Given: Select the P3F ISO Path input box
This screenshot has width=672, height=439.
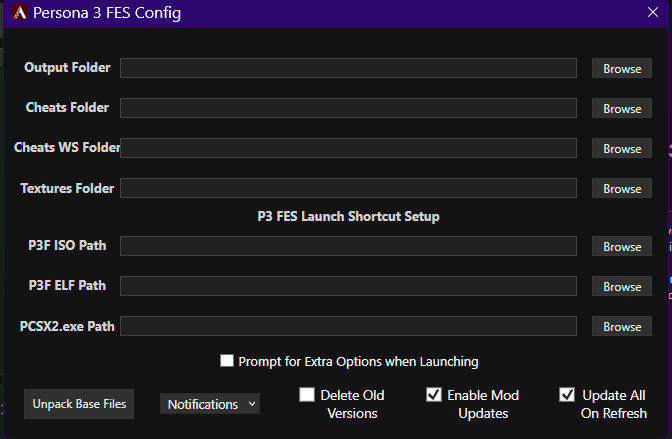Looking at the screenshot, I should point(348,246).
